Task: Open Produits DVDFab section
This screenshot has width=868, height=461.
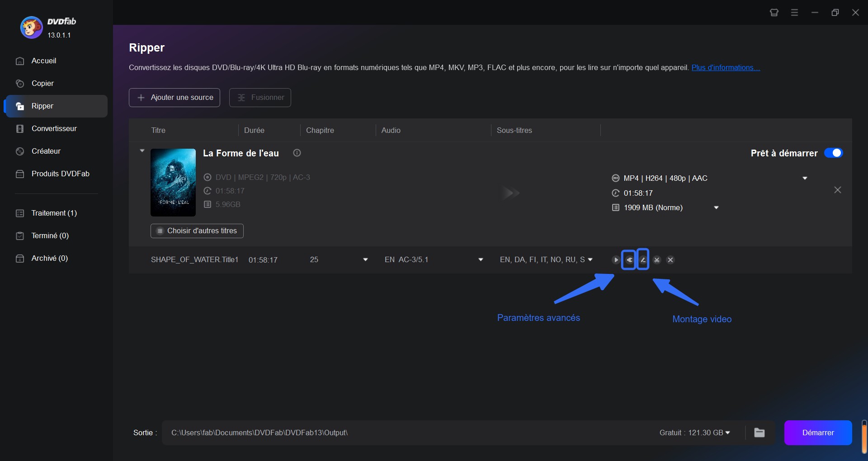Action: pos(56,174)
